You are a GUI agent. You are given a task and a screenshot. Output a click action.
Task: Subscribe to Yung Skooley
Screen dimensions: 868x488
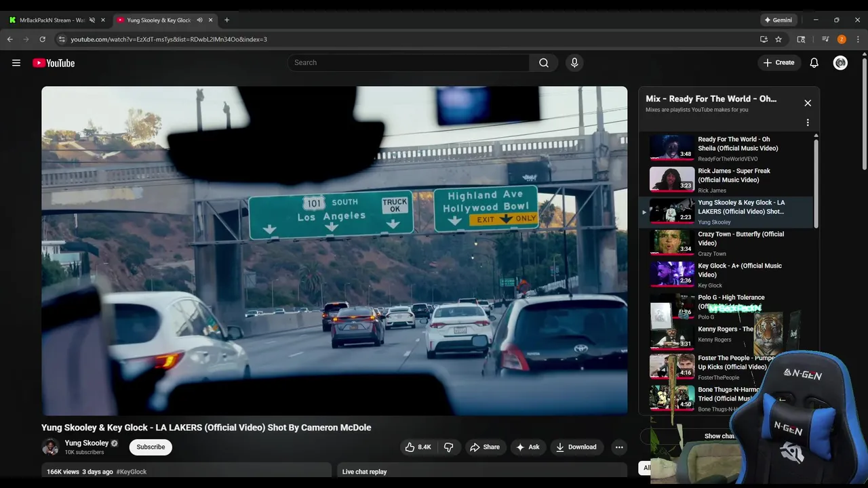click(151, 447)
